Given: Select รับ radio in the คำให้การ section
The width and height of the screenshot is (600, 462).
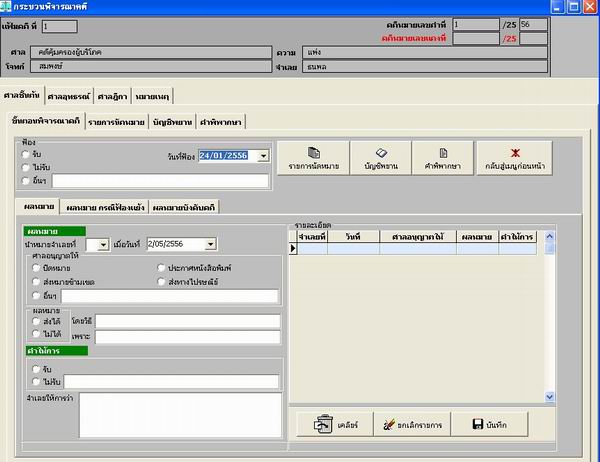Looking at the screenshot, I should click(36, 369).
